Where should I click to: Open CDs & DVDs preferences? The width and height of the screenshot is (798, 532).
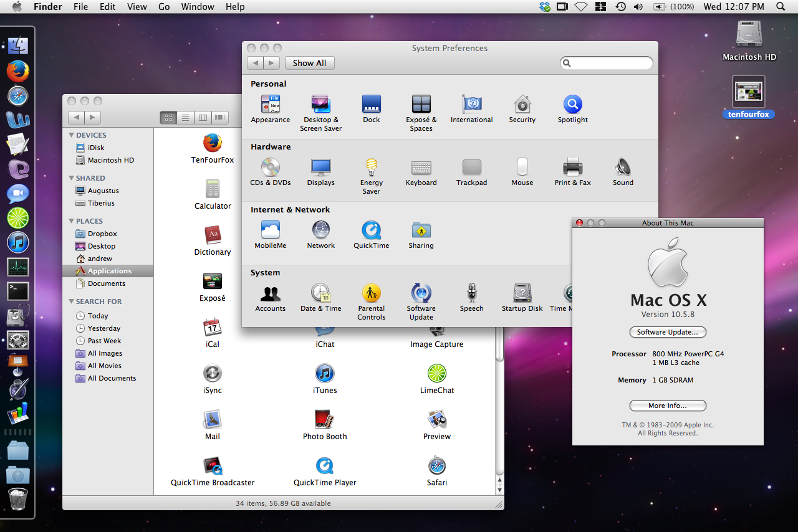tap(270, 167)
